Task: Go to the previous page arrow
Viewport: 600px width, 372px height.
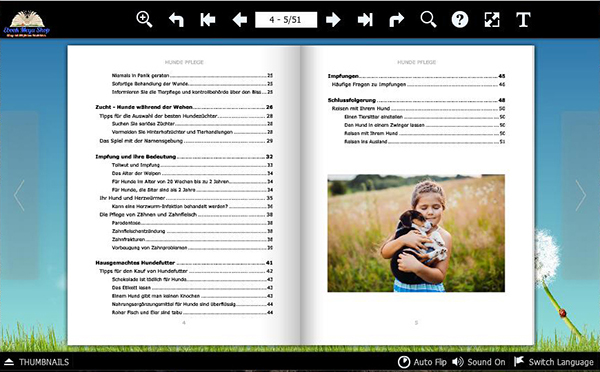Action: [240, 20]
